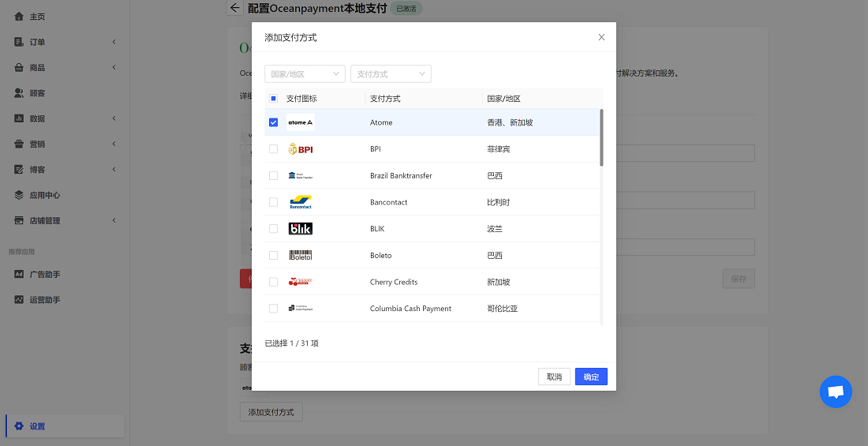Open the 支付方式 filter dropdown
Image resolution: width=868 pixels, height=446 pixels.
point(391,74)
